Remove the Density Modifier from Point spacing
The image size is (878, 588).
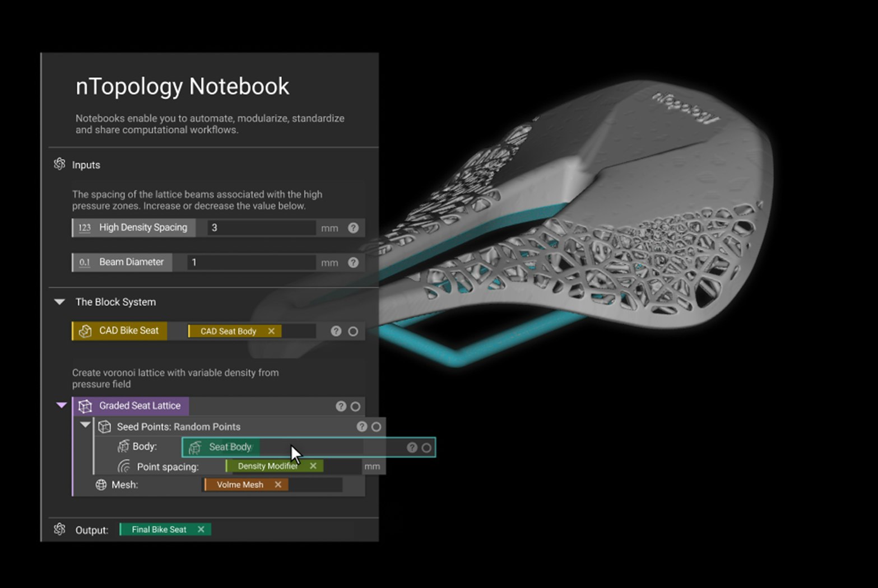[313, 465]
